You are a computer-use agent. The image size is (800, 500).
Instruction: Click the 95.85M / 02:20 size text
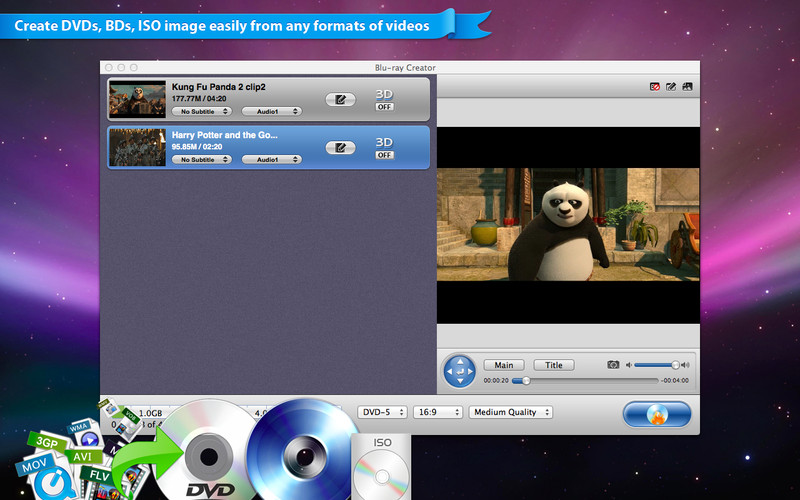197,147
